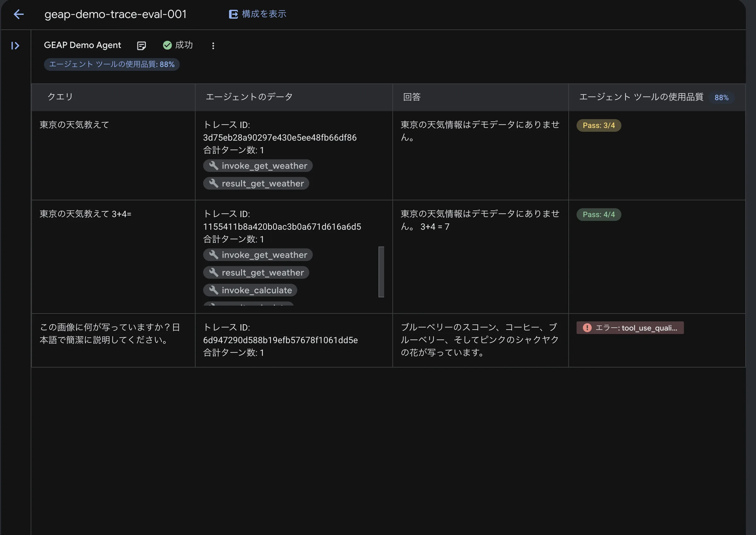Click the ブルーベリーのスコーン answer text
The width and height of the screenshot is (756, 535).
click(x=480, y=340)
